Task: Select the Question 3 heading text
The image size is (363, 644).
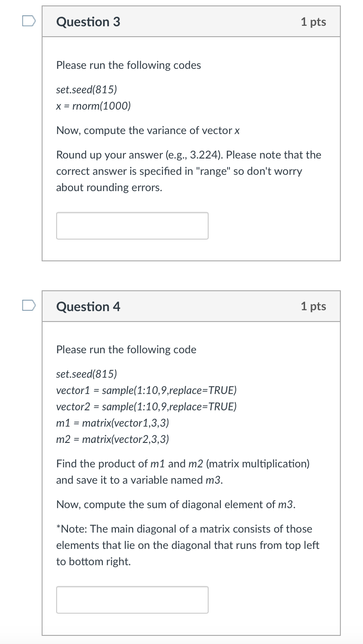Action: [88, 21]
